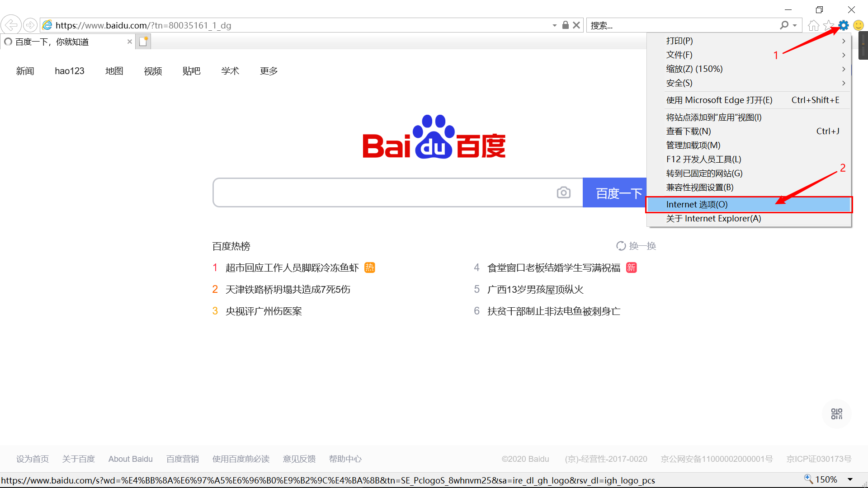Click the IE page icon in address bar

pos(47,25)
